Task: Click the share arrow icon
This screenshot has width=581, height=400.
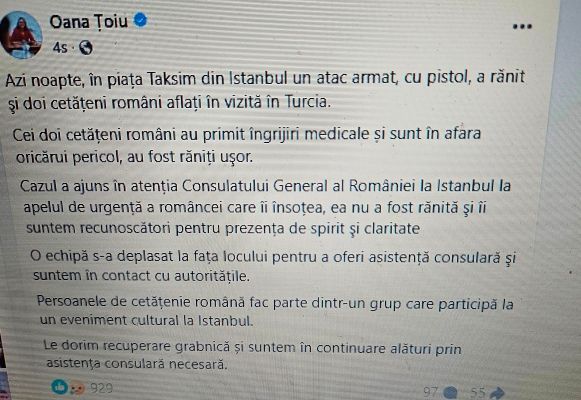Action: 497,393
